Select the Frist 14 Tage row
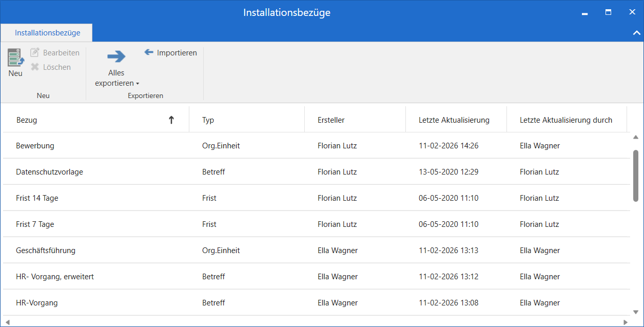 click(37, 198)
